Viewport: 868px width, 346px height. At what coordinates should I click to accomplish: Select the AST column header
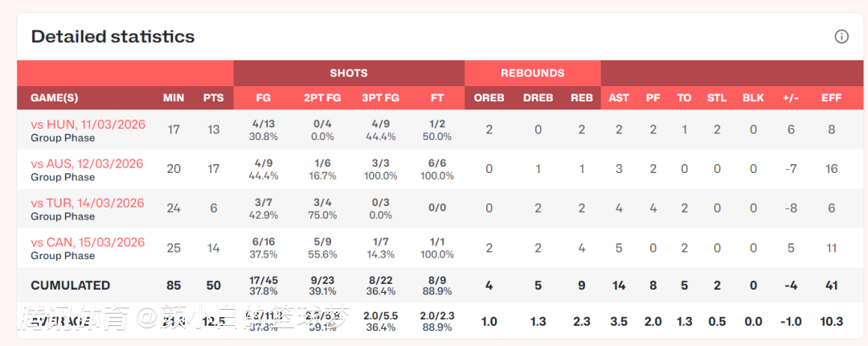pyautogui.click(x=619, y=97)
